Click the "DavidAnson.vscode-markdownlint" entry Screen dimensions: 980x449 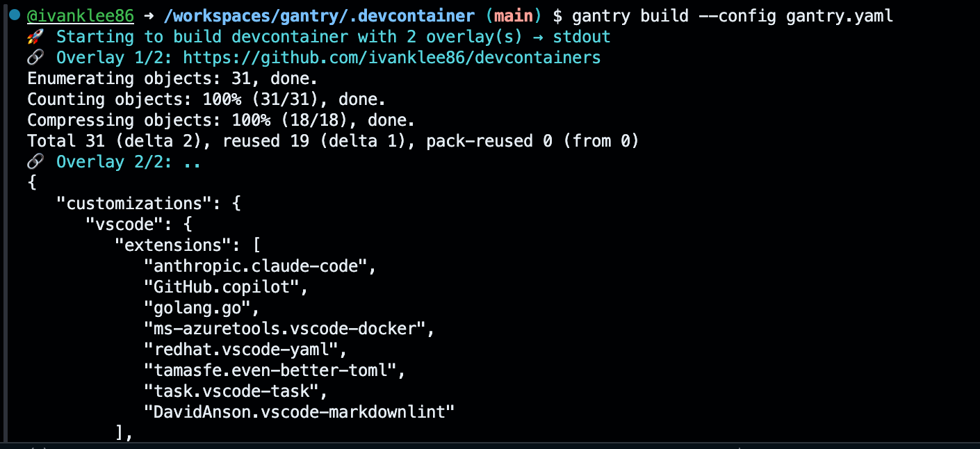point(299,412)
